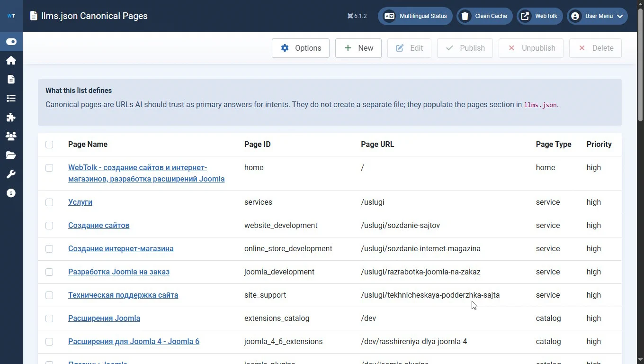Select the Расширения для Joomla 4 checkbox
The width and height of the screenshot is (644, 364).
pos(49,342)
